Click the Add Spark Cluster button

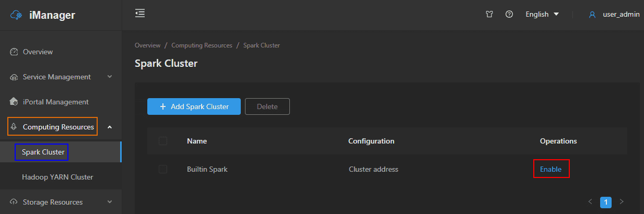tap(194, 106)
